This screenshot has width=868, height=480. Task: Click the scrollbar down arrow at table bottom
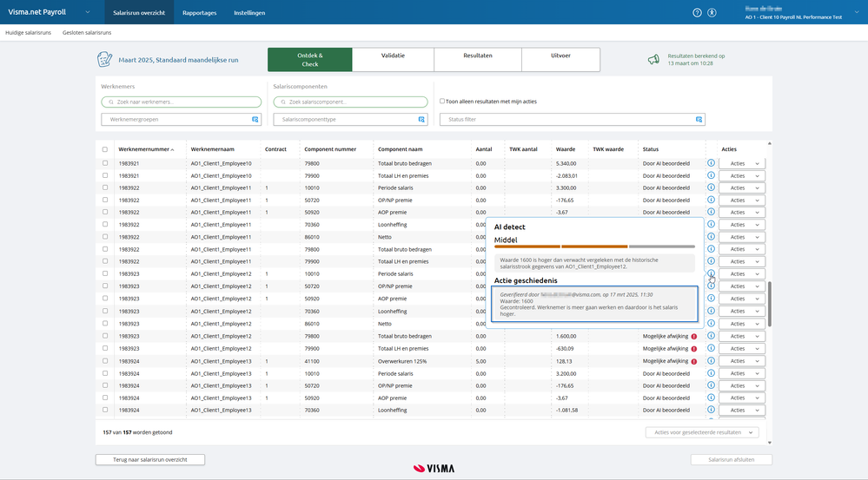pos(770,443)
